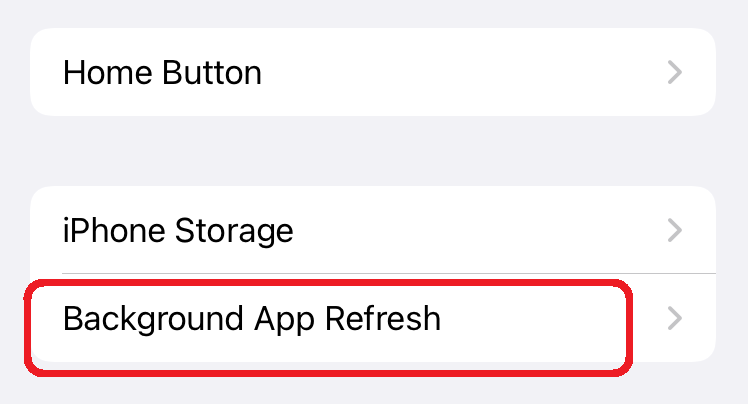This screenshot has height=404, width=748.
Task: Select the Home Button row's empty middle area
Action: point(460,73)
